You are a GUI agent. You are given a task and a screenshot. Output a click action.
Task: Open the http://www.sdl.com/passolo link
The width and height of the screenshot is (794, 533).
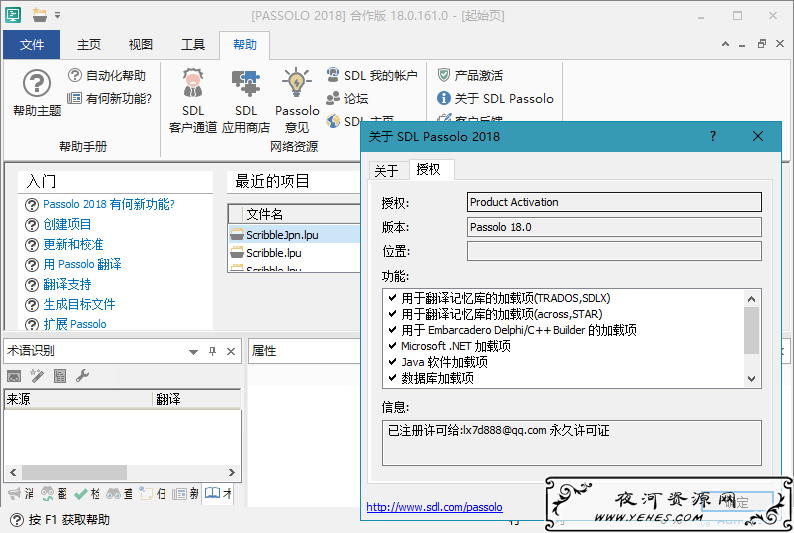434,507
